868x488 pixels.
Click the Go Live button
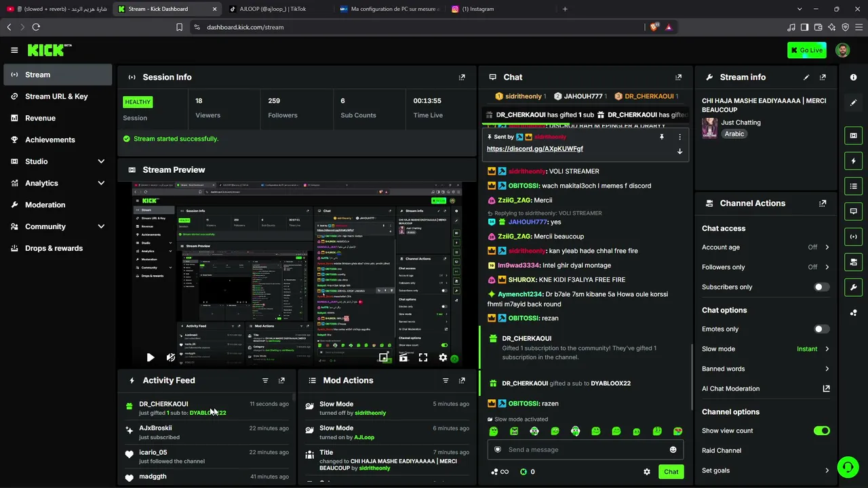[x=807, y=50]
